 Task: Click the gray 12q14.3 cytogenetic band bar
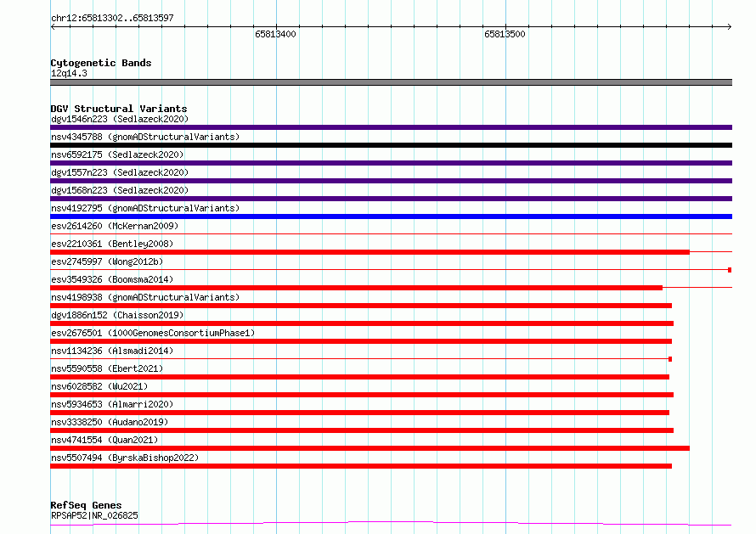click(x=391, y=82)
